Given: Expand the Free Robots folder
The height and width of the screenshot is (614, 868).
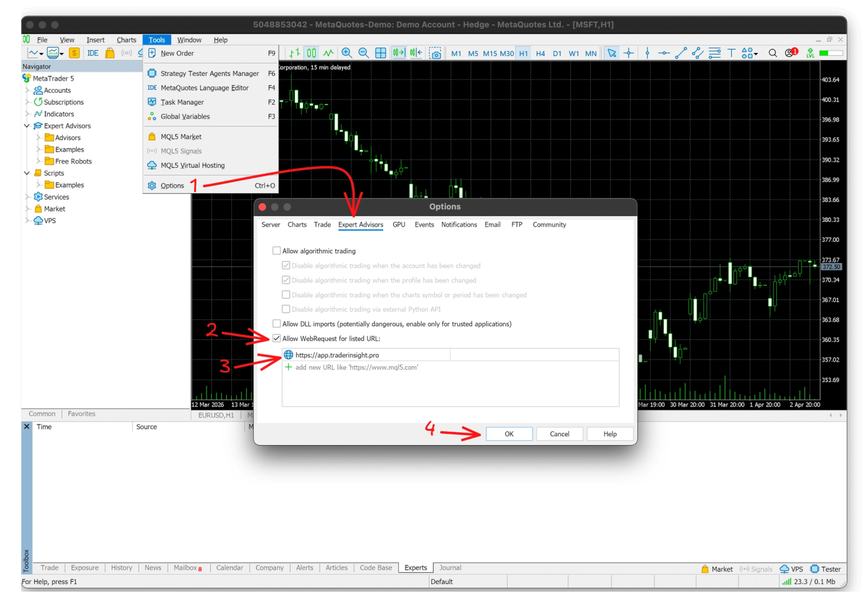Looking at the screenshot, I should click(x=38, y=161).
